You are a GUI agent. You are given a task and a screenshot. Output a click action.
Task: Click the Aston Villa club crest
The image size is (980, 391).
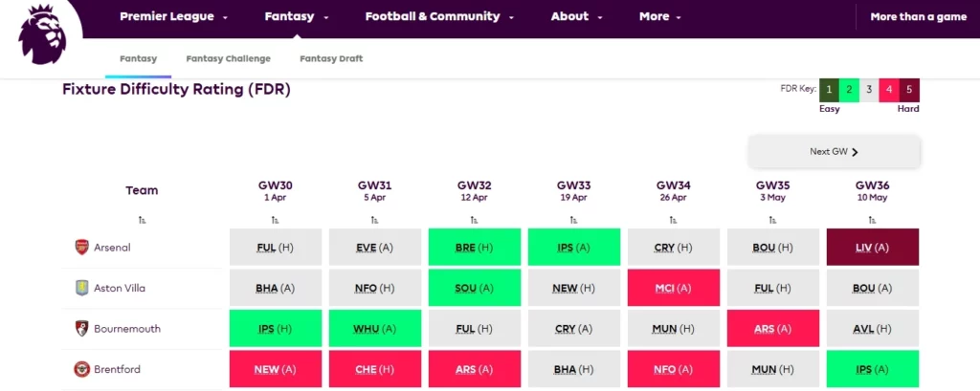[x=82, y=288]
